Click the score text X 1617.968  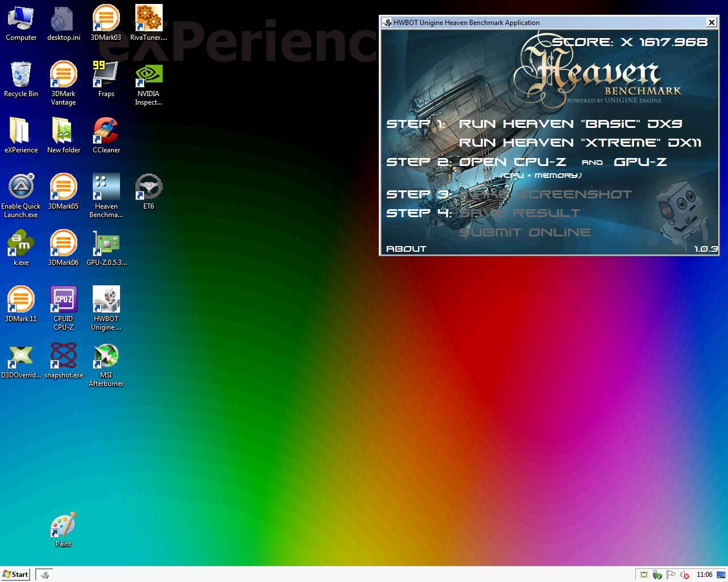point(630,42)
